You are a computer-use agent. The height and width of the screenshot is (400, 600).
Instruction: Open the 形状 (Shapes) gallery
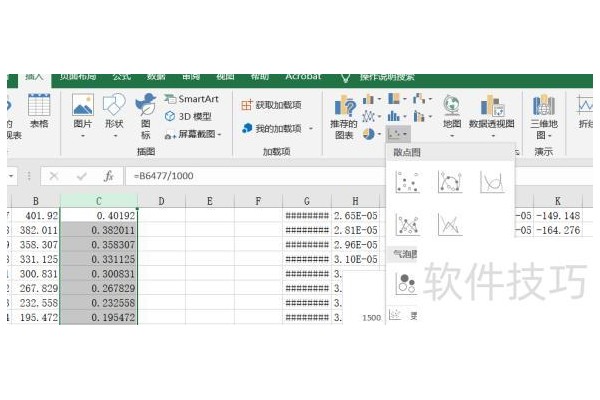click(114, 116)
